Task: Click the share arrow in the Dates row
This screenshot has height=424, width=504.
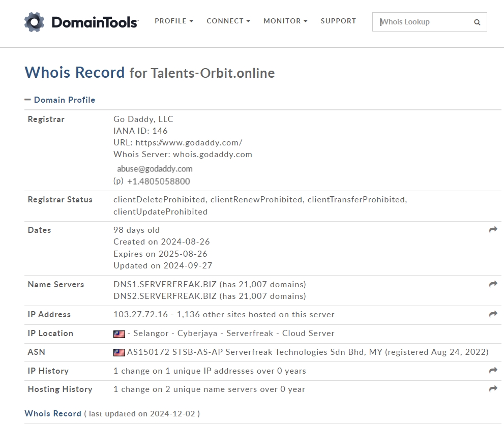Action: (x=493, y=230)
